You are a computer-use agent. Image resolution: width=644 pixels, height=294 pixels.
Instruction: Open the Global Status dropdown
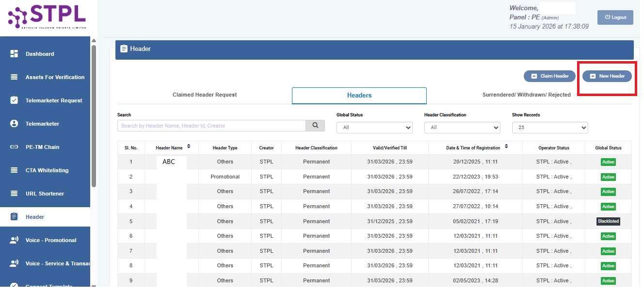pos(374,127)
